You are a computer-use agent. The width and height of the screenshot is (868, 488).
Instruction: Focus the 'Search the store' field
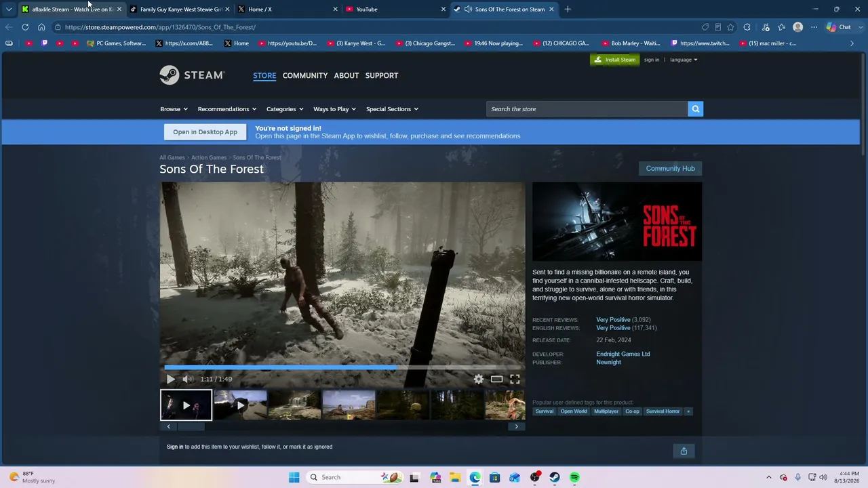pyautogui.click(x=587, y=109)
